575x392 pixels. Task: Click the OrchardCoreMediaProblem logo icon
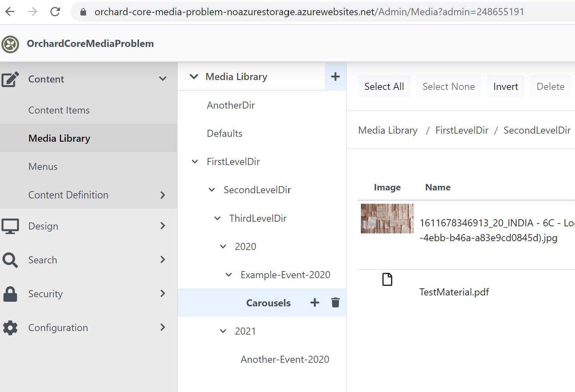[10, 43]
